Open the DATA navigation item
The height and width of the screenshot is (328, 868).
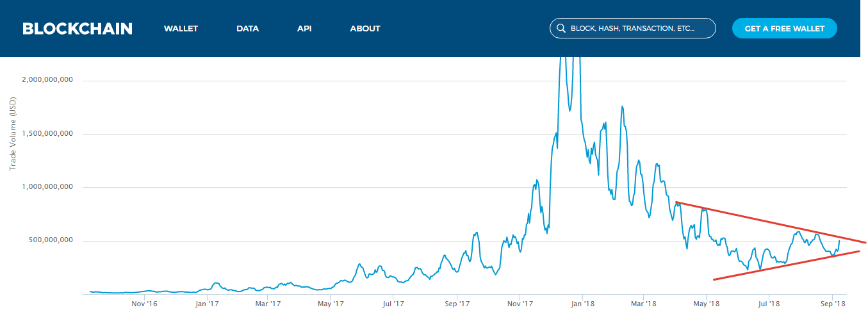click(247, 28)
